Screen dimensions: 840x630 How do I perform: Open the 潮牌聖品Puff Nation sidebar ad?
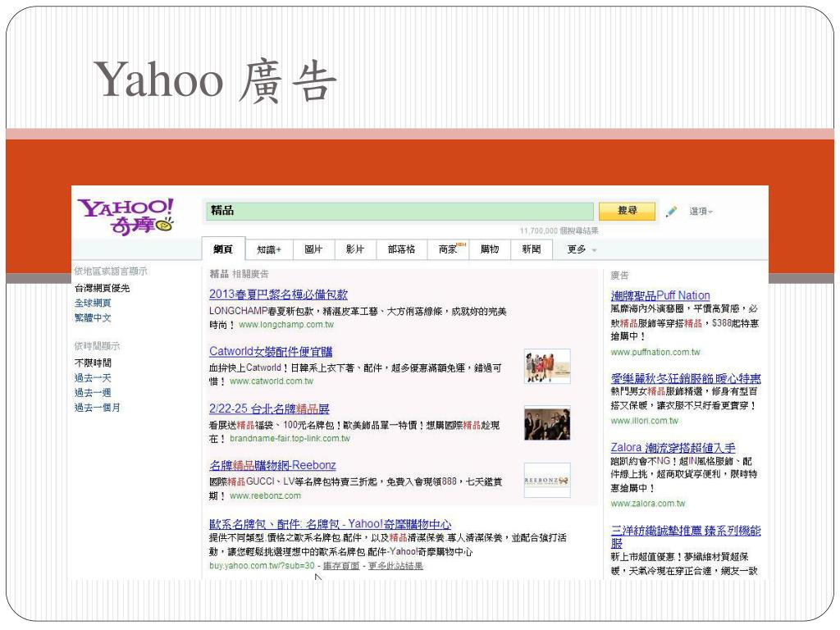(x=660, y=295)
